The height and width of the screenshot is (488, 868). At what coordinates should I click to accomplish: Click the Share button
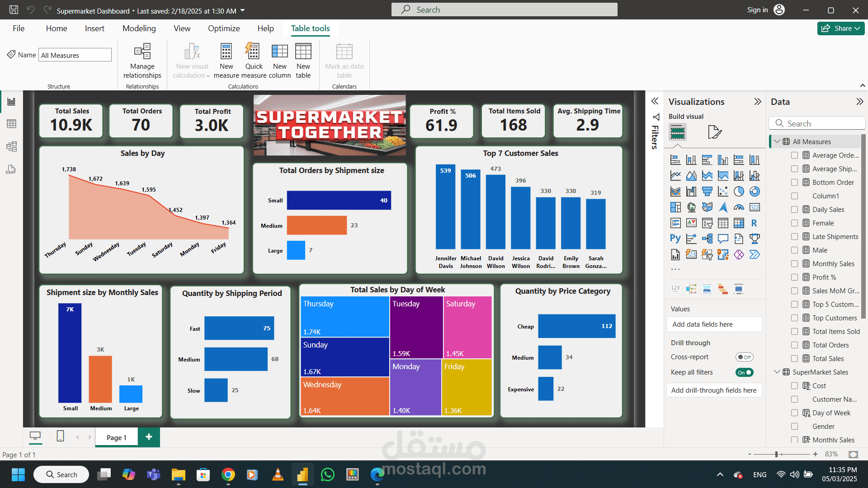click(x=840, y=28)
